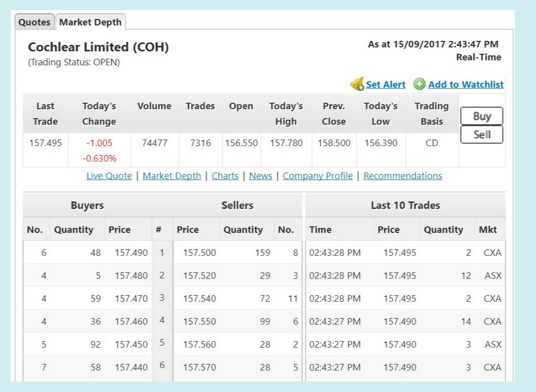Viewport: 536px width, 392px height.
Task: Select the Market Depth tab
Action: (90, 22)
